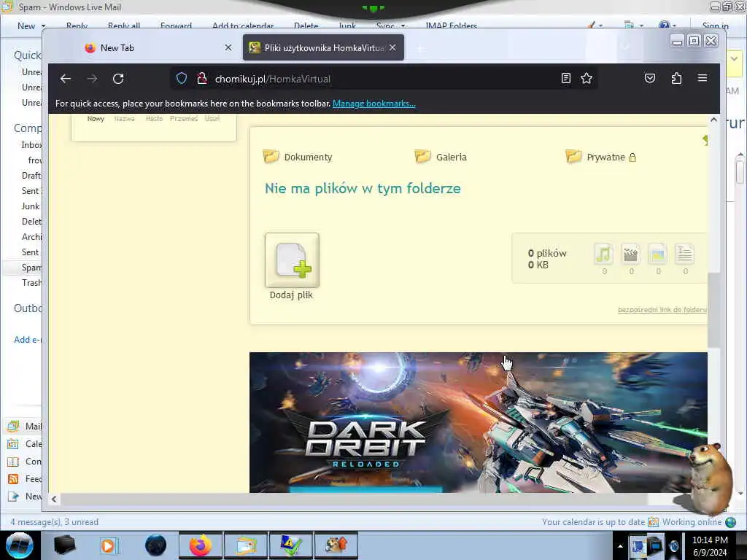Close the Pliki użytkownika tab
This screenshot has height=560, width=747.
pyautogui.click(x=392, y=47)
